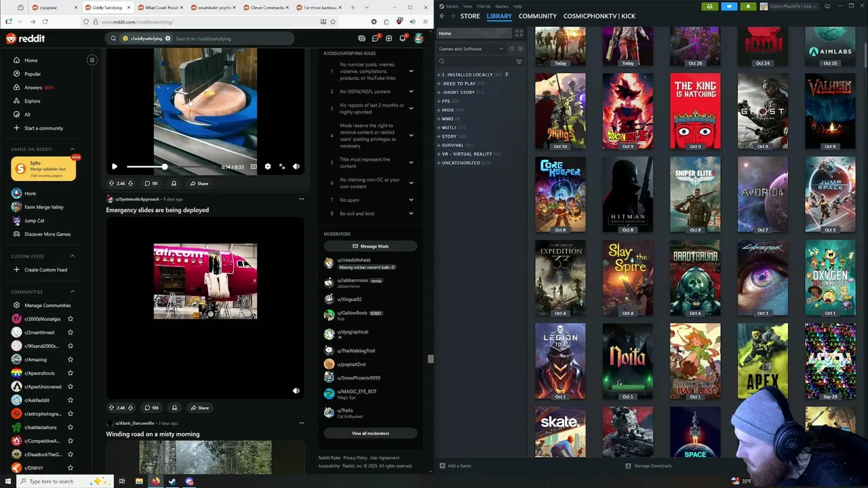Toggle captions on the Reddit video player
This screenshot has height=488, width=868.
pyautogui.click(x=254, y=166)
